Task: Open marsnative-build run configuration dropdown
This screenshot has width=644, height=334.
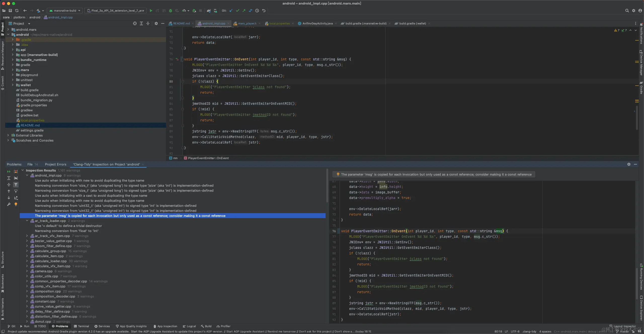Action: [65, 11]
